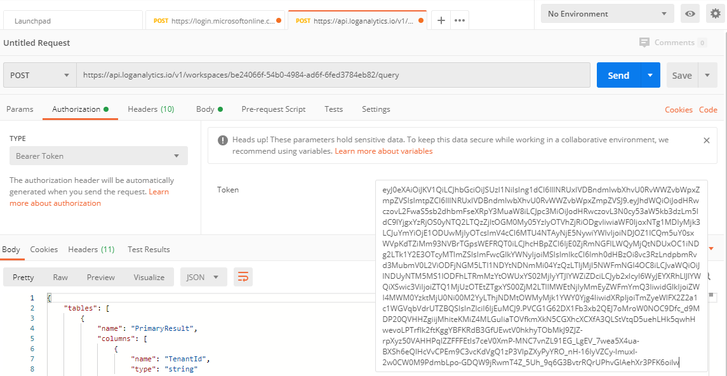
Task: Click the info icon in warning banner
Action: click(x=223, y=140)
